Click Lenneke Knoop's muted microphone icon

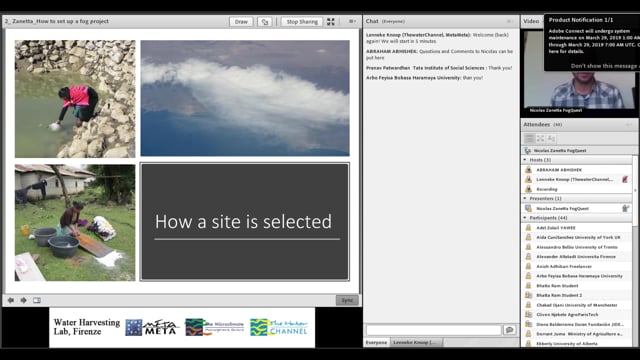pos(625,180)
